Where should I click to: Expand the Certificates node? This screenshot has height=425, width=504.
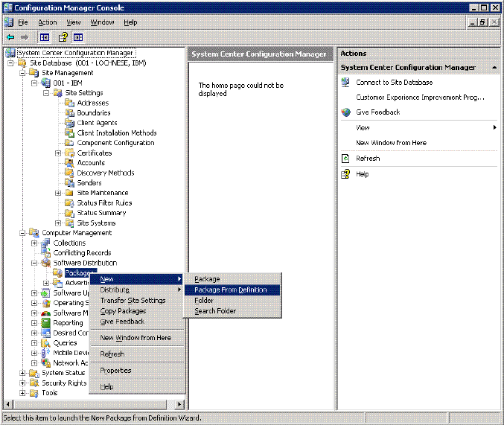point(58,153)
